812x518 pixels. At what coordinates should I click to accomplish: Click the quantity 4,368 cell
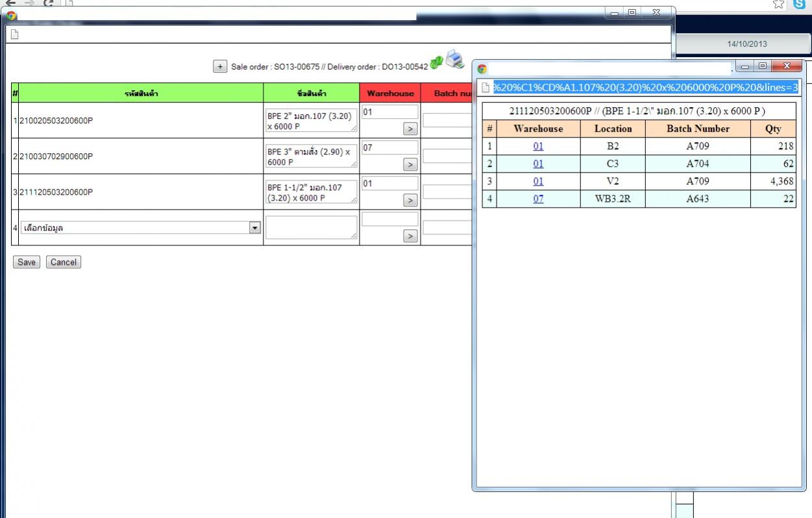[773, 181]
